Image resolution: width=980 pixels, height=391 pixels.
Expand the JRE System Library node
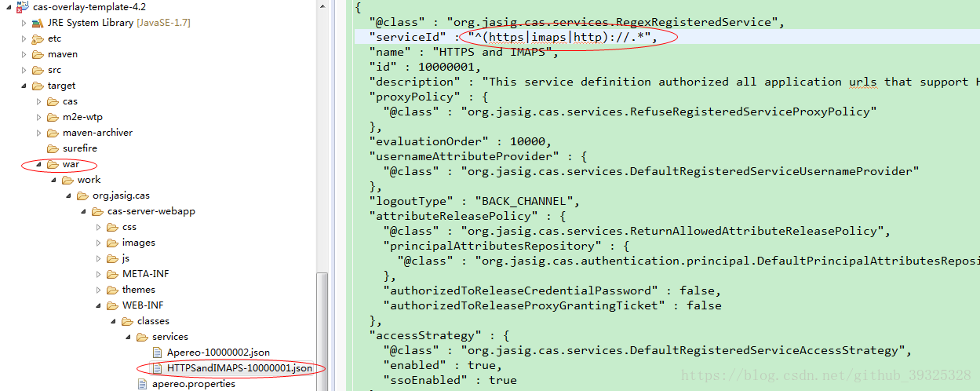pyautogui.click(x=24, y=23)
